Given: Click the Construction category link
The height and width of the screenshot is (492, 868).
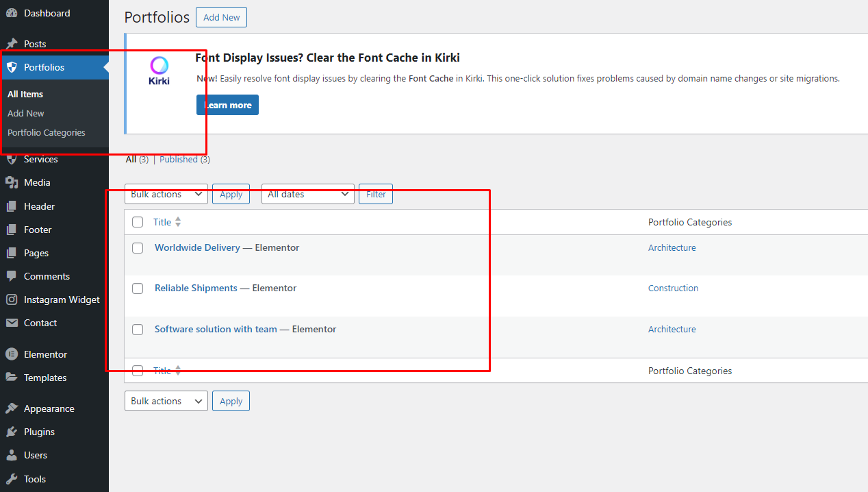Looking at the screenshot, I should click(x=673, y=288).
